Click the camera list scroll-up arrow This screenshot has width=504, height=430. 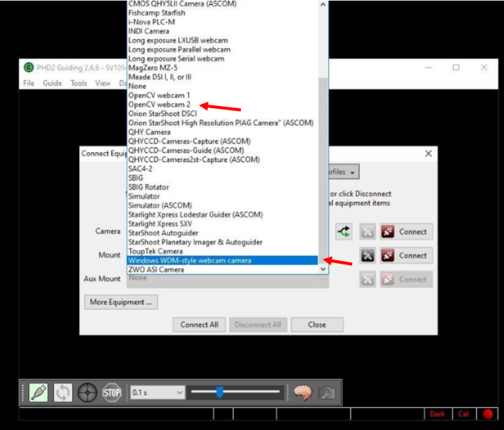pyautogui.click(x=323, y=4)
